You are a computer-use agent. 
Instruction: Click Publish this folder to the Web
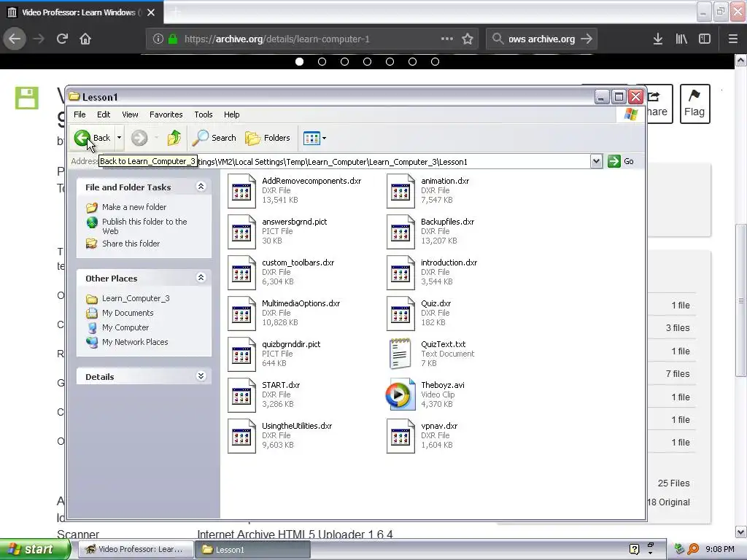coord(144,226)
